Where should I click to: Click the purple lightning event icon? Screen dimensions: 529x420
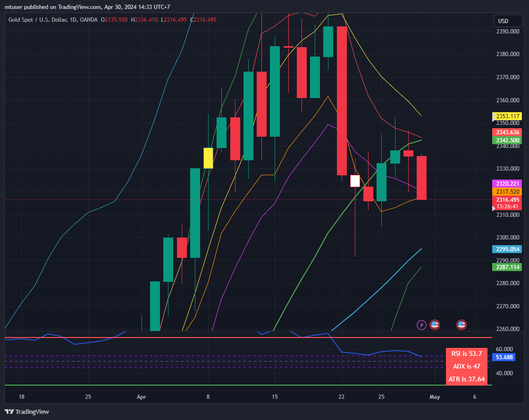coord(421,325)
